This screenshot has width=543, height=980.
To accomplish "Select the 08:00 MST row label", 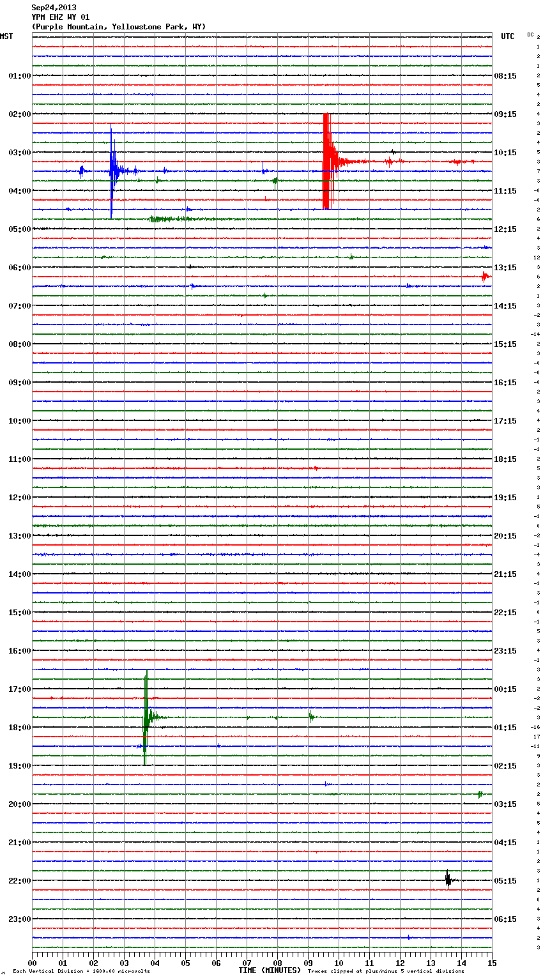I will [x=20, y=344].
